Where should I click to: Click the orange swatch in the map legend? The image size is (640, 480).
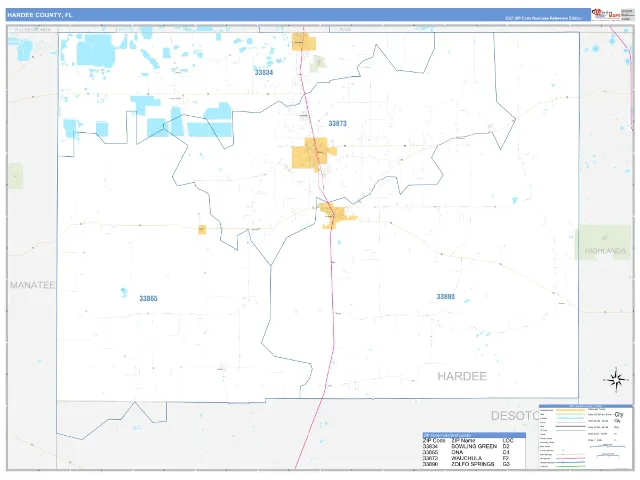[x=570, y=411]
